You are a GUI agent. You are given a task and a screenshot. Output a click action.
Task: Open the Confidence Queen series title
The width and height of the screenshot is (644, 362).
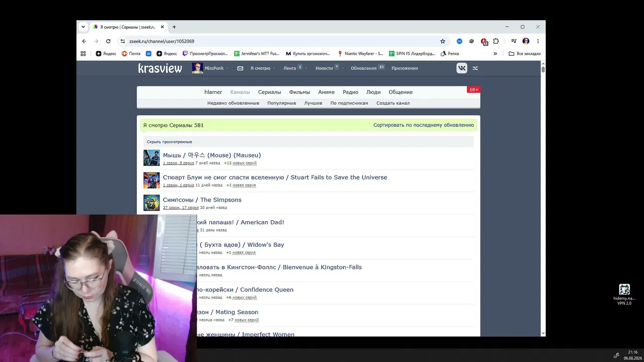(x=245, y=290)
